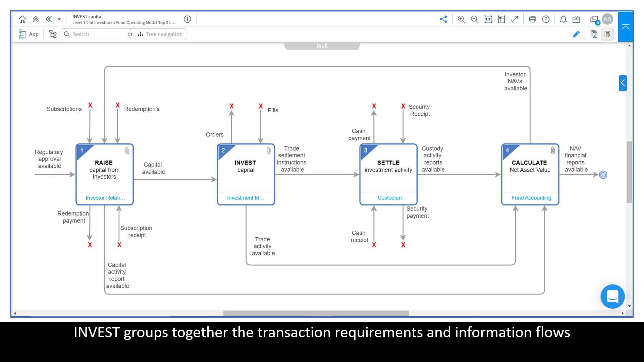The height and width of the screenshot is (362, 644).
Task: Open the reports and charts icon
Action: click(594, 34)
